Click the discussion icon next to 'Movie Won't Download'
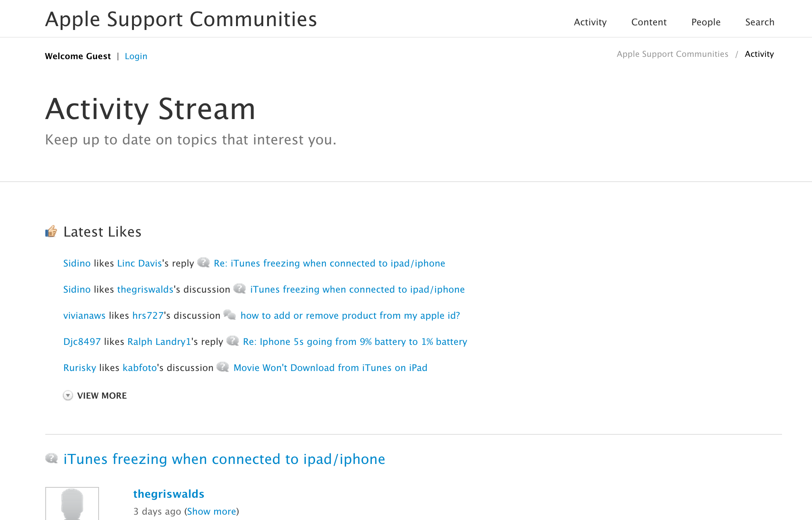The width and height of the screenshot is (812, 520). (224, 367)
